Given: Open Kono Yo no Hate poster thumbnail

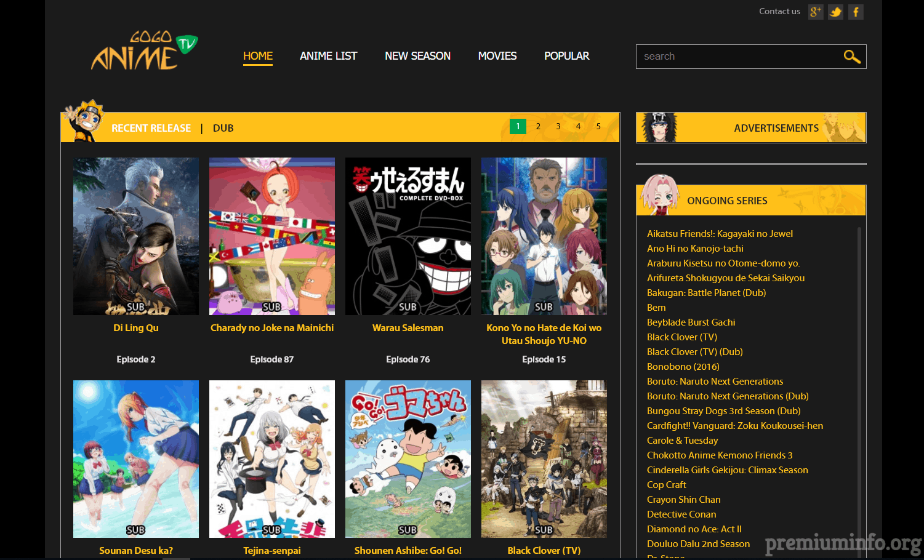Looking at the screenshot, I should 544,236.
